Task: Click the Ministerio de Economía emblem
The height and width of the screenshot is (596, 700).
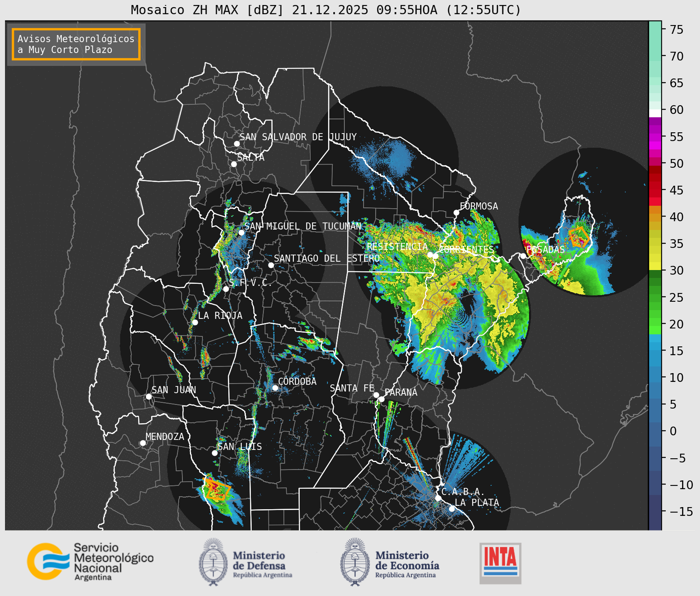Action: coord(356,561)
